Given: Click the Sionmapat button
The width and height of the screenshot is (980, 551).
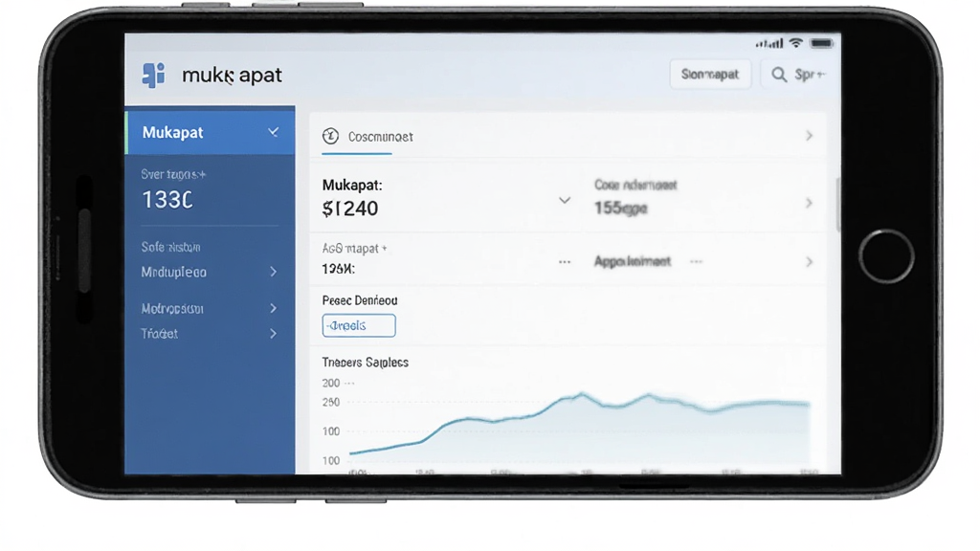Looking at the screenshot, I should (710, 75).
